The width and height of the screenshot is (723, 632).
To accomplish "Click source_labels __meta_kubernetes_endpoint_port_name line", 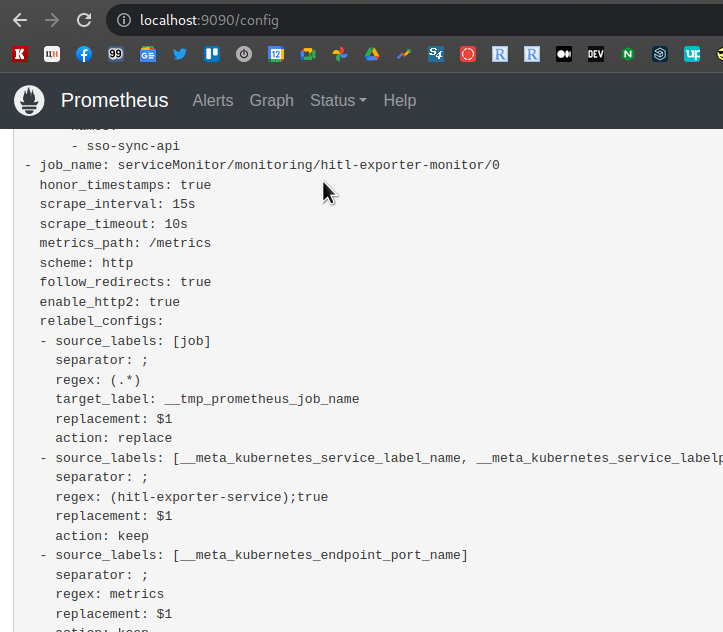I will tap(254, 555).
